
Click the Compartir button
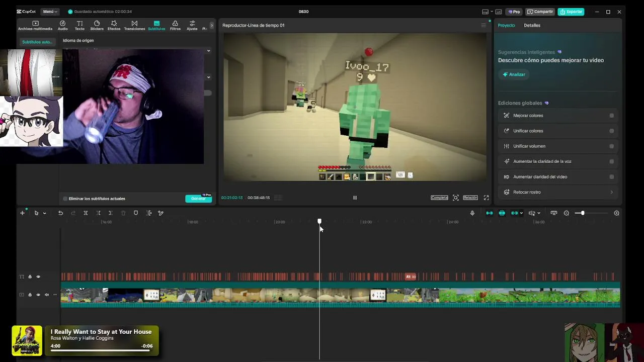540,12
